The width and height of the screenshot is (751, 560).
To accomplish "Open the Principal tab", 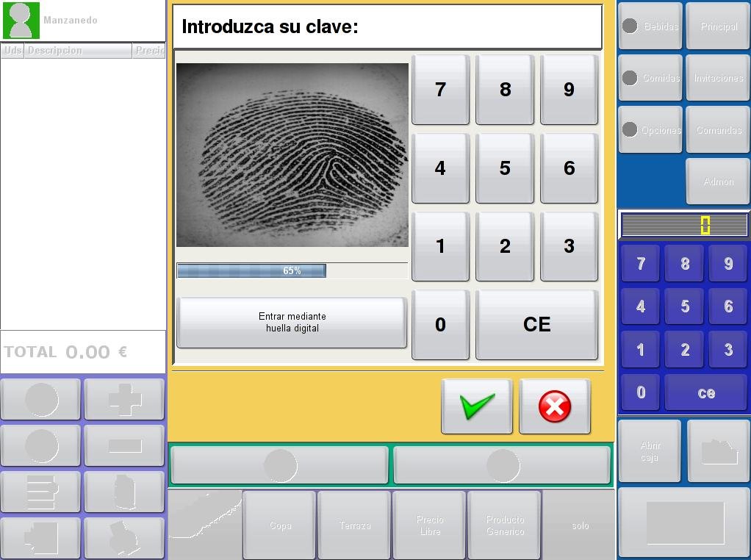I will coord(719,26).
